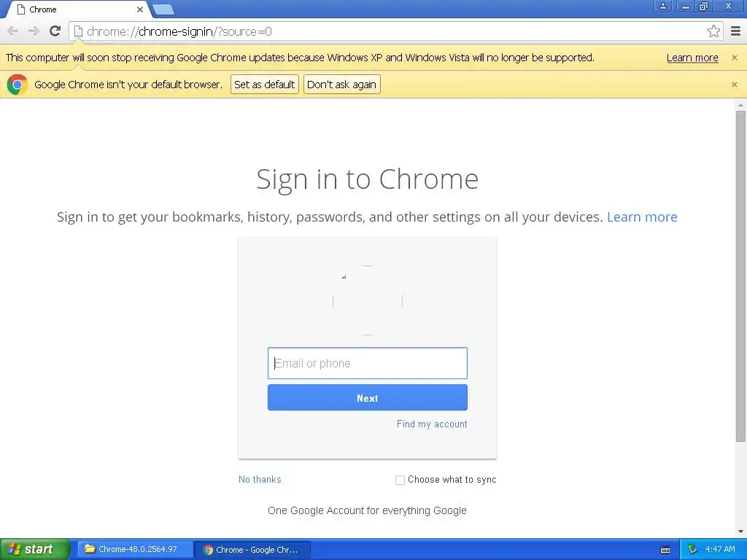Click page icon in address bar
747x560 pixels.
(78, 31)
